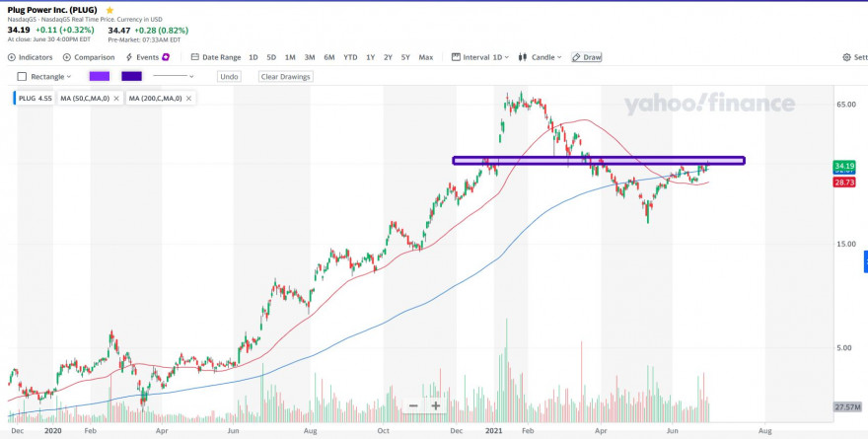Click the Interval calendar icon
Image resolution: width=868 pixels, height=439 pixels.
456,57
